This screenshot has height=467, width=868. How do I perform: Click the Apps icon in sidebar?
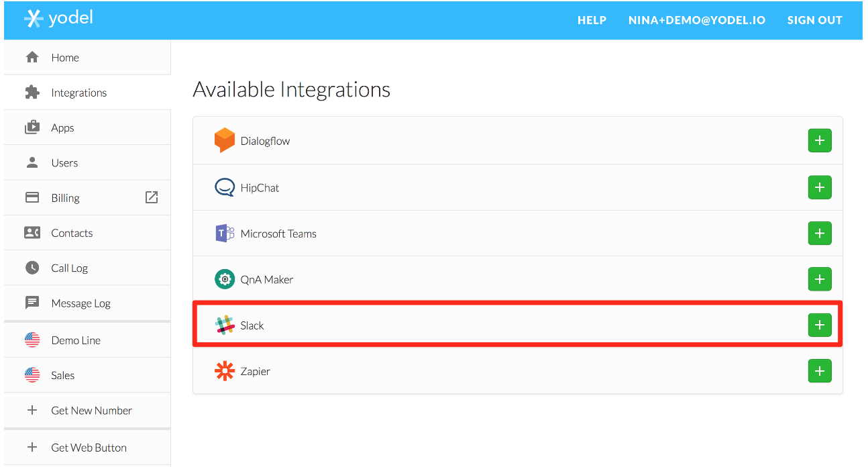click(32, 127)
